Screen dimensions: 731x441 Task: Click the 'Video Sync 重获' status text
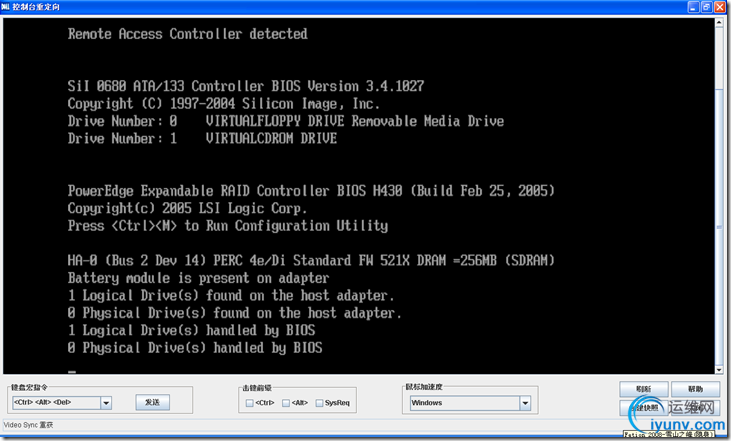point(28,425)
